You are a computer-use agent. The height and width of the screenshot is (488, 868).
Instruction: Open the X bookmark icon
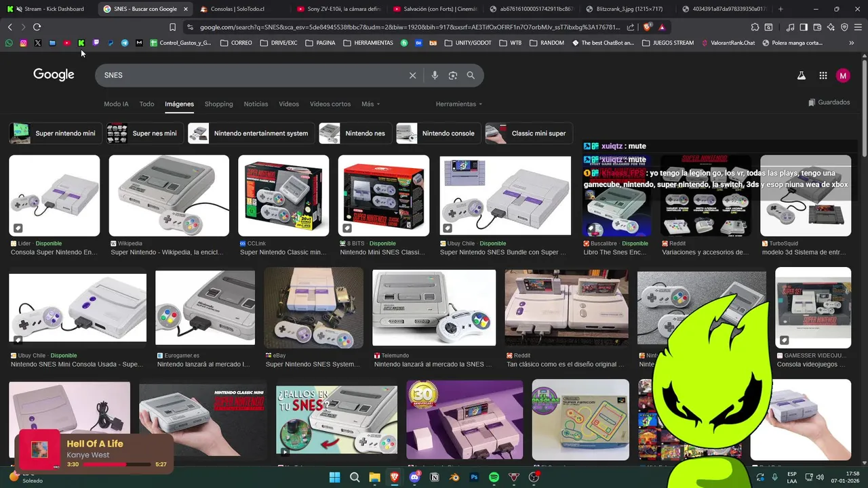coord(37,43)
